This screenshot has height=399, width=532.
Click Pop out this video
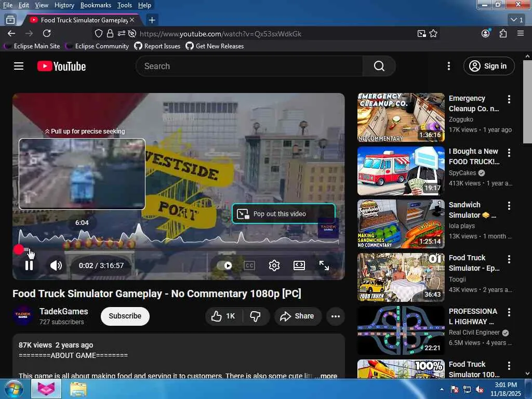(x=284, y=214)
